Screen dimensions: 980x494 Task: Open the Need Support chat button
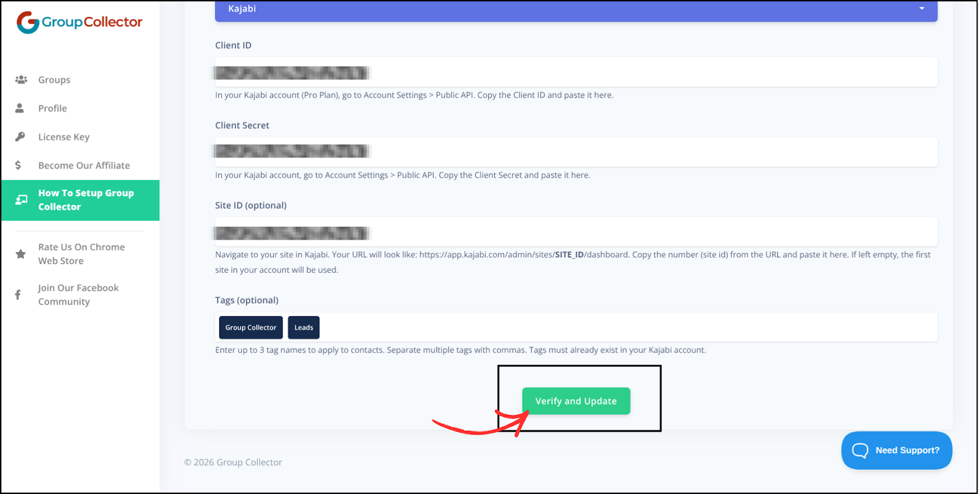(x=897, y=450)
